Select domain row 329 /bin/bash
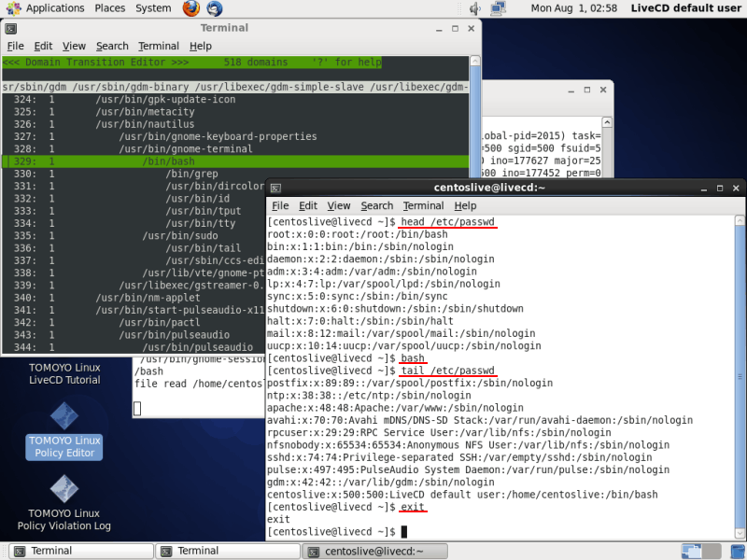Image resolution: width=747 pixels, height=560 pixels. 235,161
